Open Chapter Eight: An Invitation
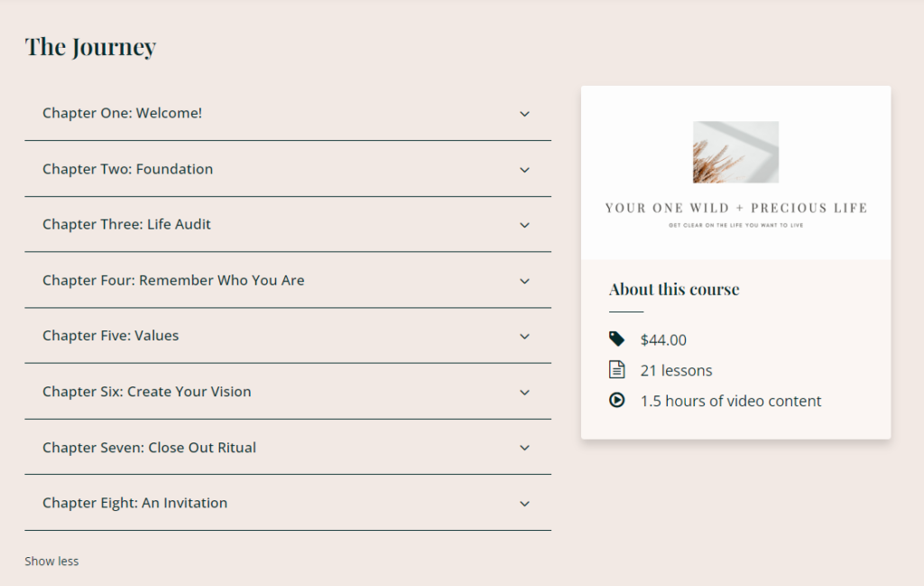Image resolution: width=924 pixels, height=586 pixels. click(x=134, y=503)
